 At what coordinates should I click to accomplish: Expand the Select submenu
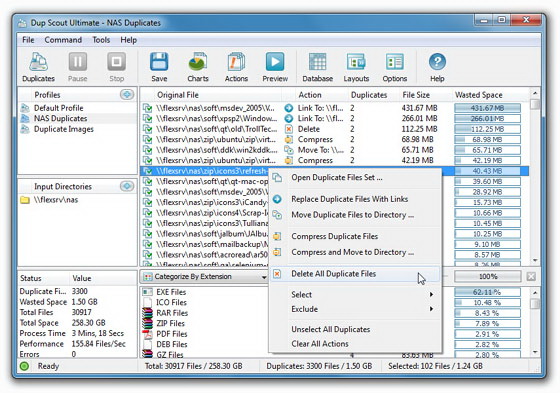355,294
